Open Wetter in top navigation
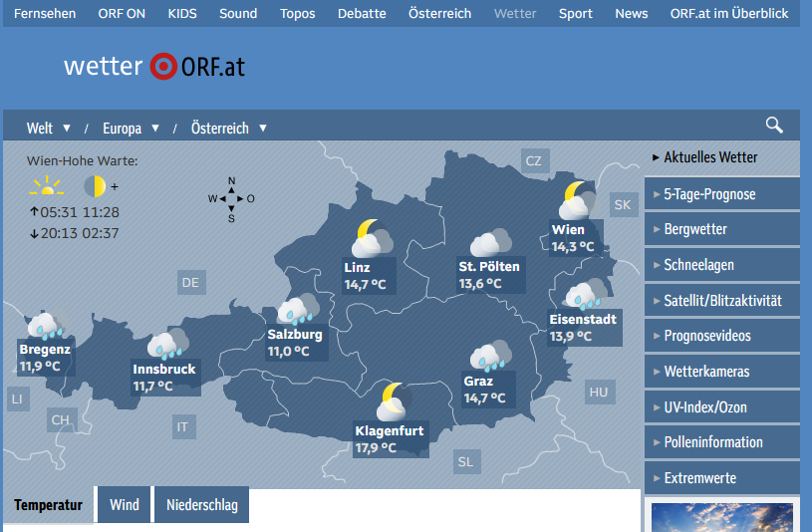This screenshot has width=812, height=532. coord(515,14)
